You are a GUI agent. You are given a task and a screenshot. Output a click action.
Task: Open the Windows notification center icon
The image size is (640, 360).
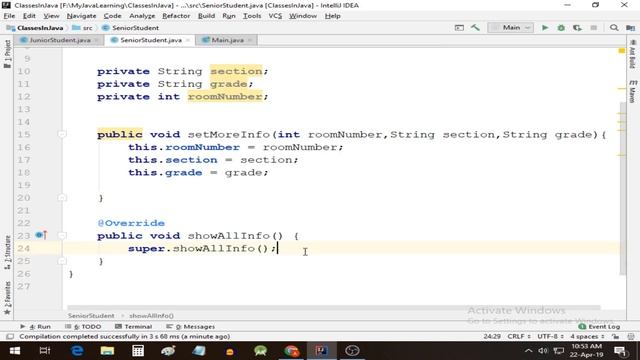(620, 351)
